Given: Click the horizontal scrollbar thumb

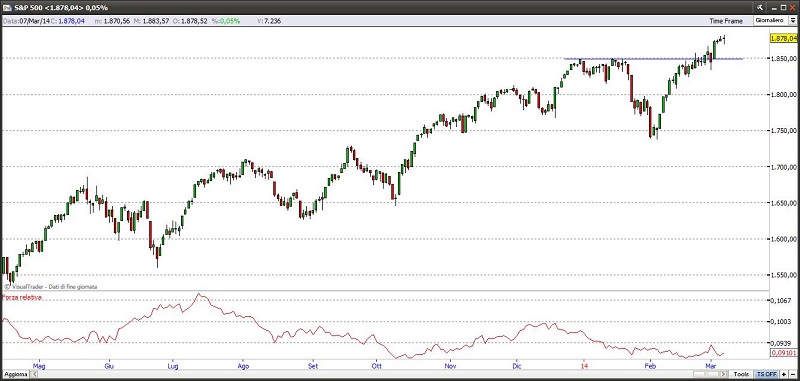Looking at the screenshot, I should tap(707, 374).
